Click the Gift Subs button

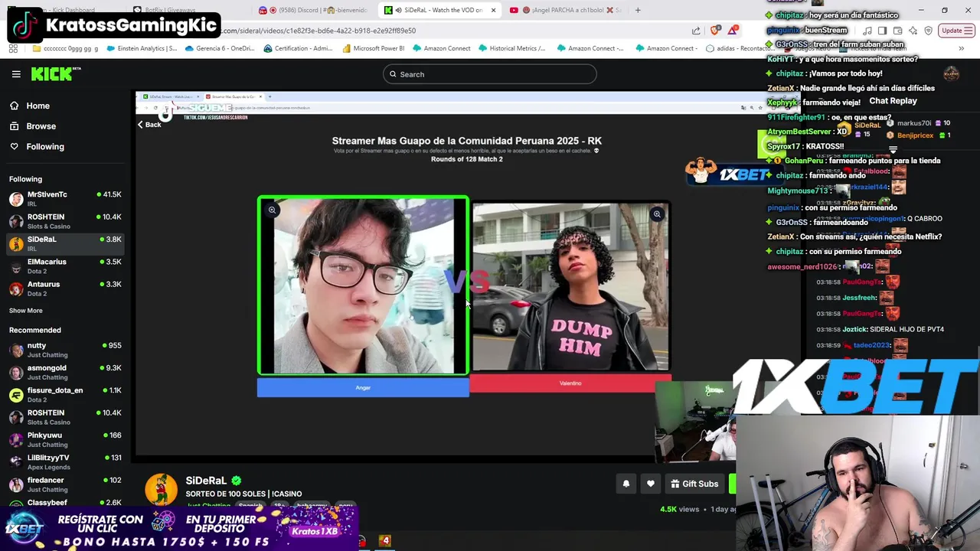[x=694, y=484]
